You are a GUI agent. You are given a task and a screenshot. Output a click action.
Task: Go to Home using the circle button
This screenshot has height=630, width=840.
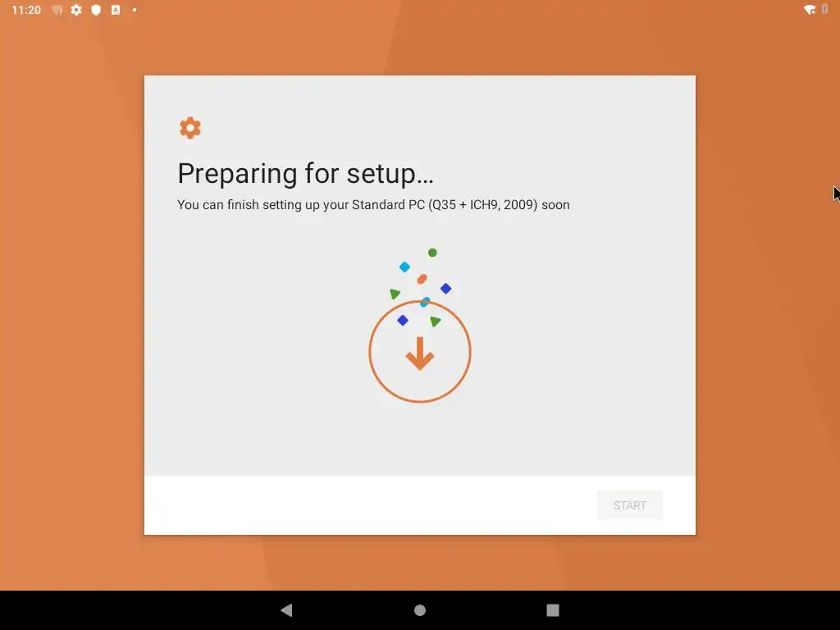click(420, 610)
